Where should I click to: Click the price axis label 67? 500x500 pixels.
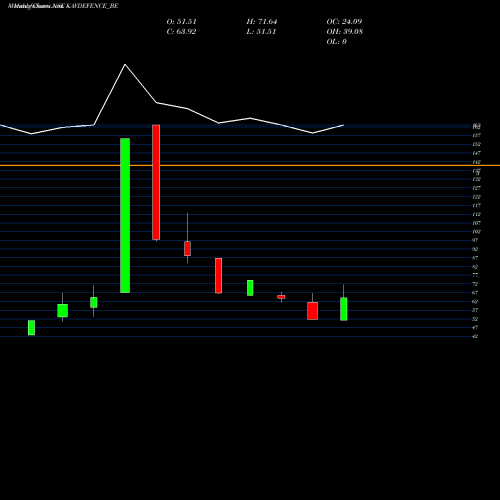click(x=475, y=293)
